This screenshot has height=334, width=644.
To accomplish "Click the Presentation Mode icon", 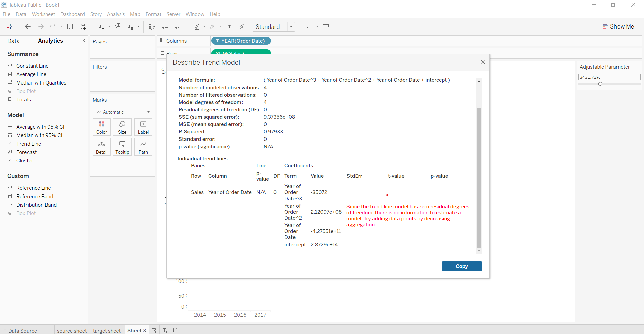I will (326, 27).
